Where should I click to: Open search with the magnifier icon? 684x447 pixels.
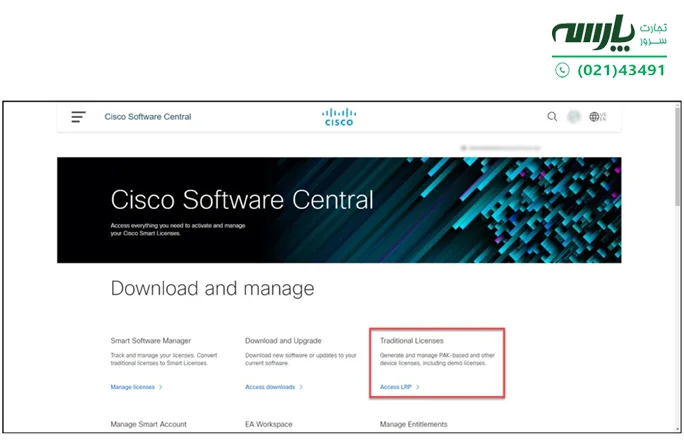point(552,117)
